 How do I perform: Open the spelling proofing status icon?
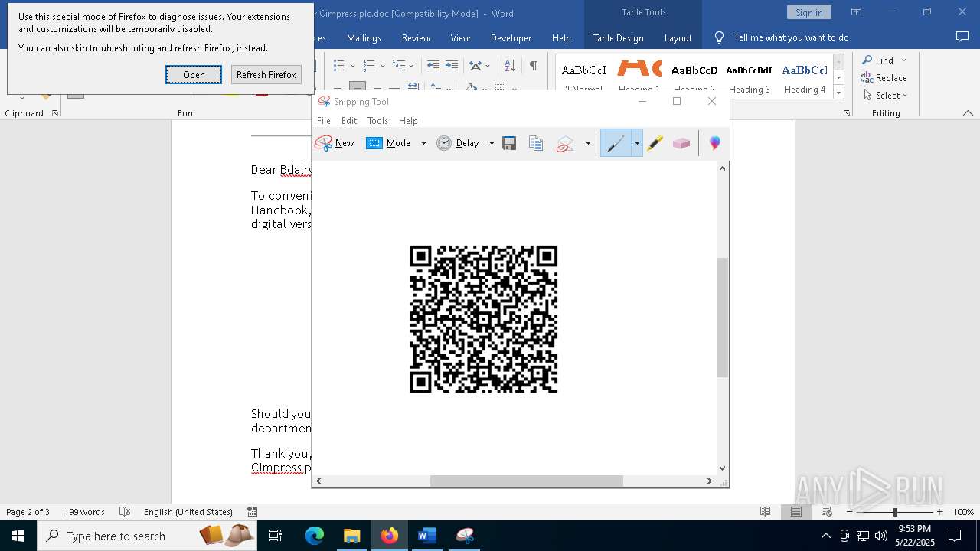point(125,512)
